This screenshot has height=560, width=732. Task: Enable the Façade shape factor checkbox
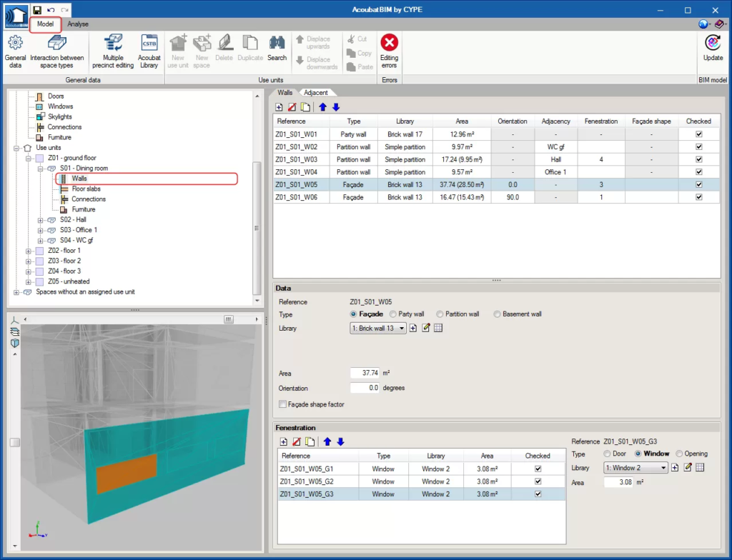click(x=283, y=404)
